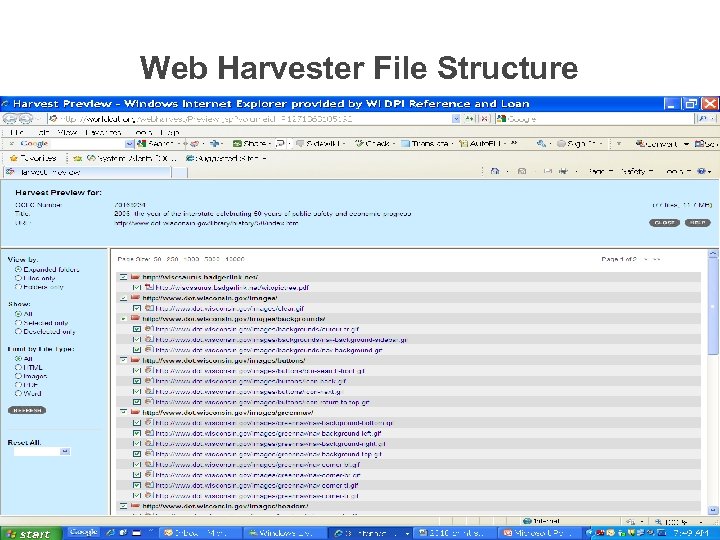Open the address bar history dropdown
Screen dimensions: 720x540
pos(456,119)
